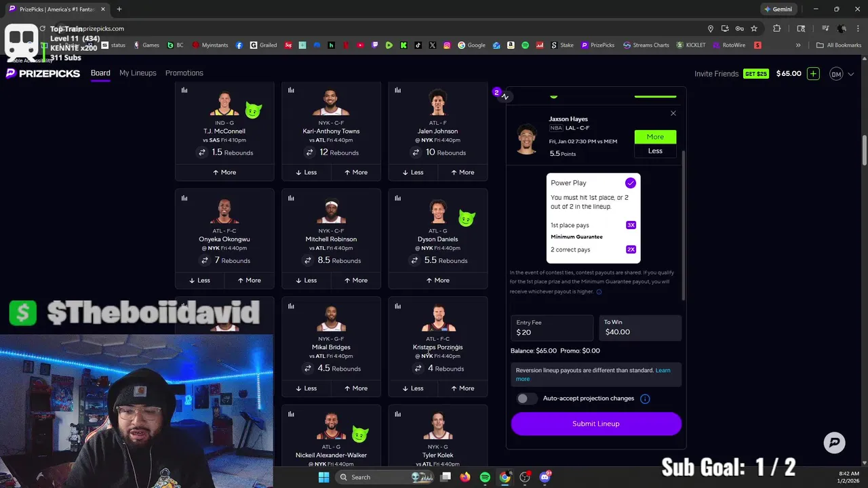Switch to the My Lineups tab
Screen dimensions: 868x488
point(138,73)
